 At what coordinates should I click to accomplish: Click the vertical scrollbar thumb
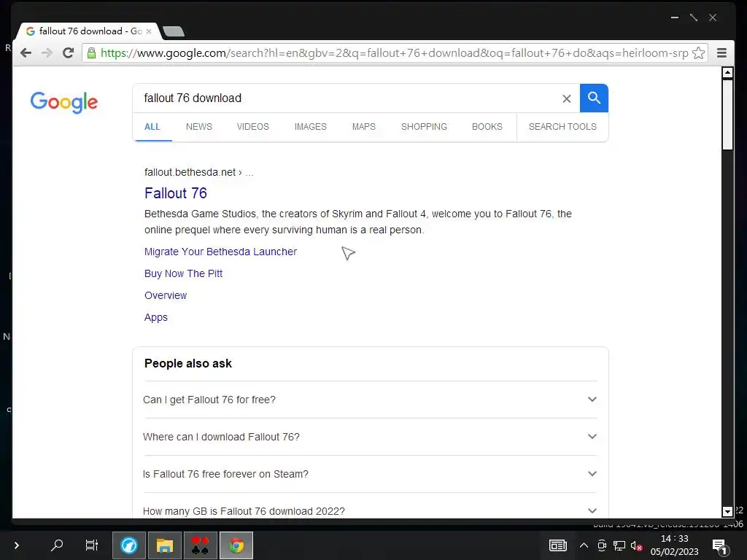tap(727, 114)
